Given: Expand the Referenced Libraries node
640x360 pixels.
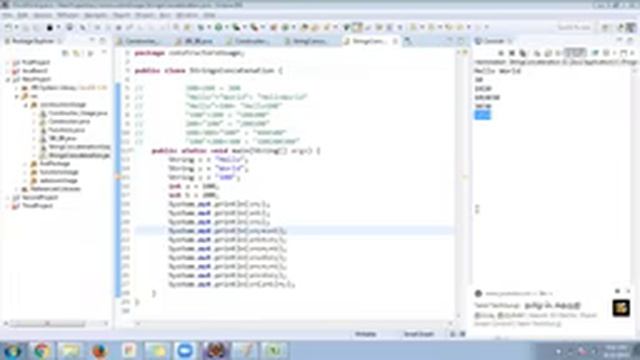Looking at the screenshot, I should tap(17, 189).
